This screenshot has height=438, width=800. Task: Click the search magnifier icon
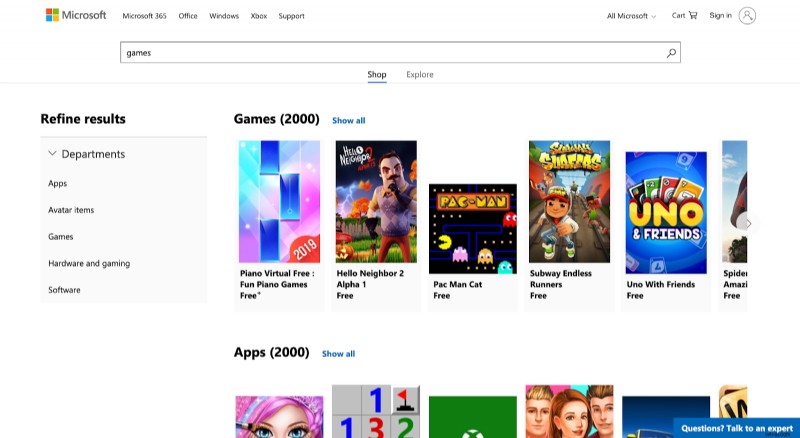click(671, 53)
